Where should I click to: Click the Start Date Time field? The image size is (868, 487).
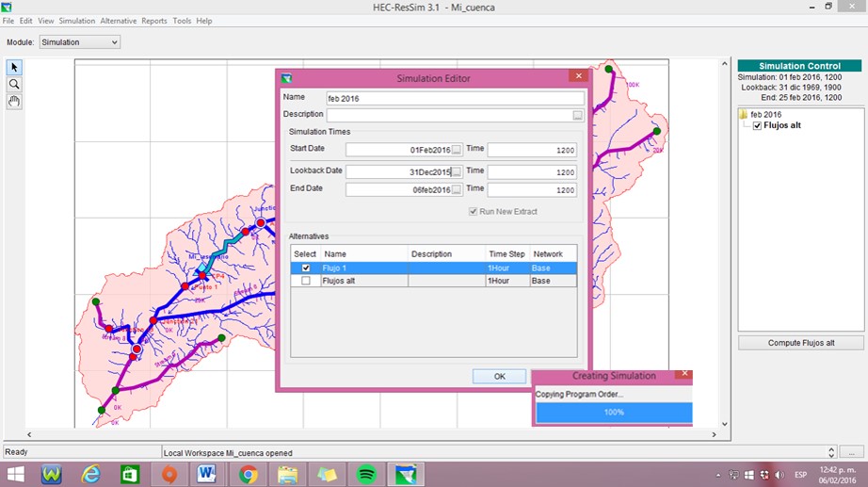532,150
